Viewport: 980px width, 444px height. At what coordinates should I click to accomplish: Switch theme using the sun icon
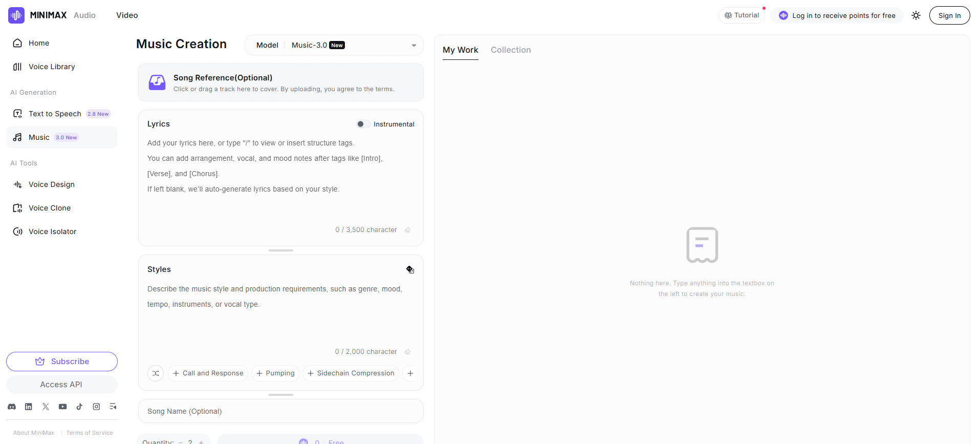(916, 15)
